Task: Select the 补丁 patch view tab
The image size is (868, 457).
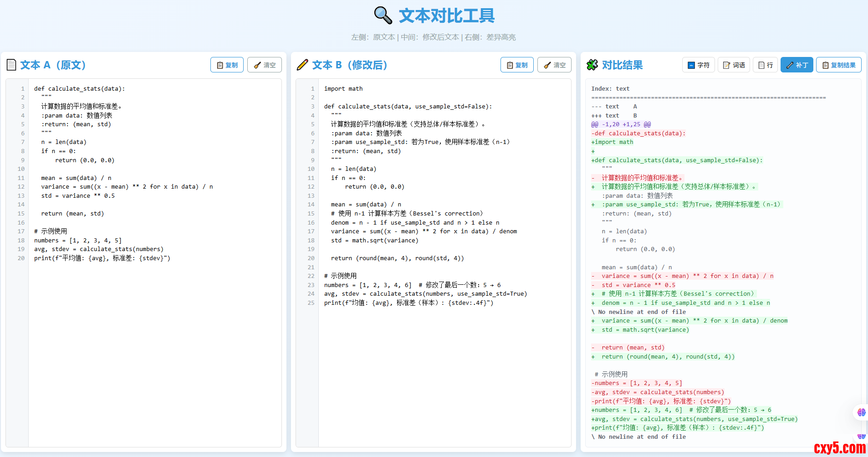Action: (797, 65)
